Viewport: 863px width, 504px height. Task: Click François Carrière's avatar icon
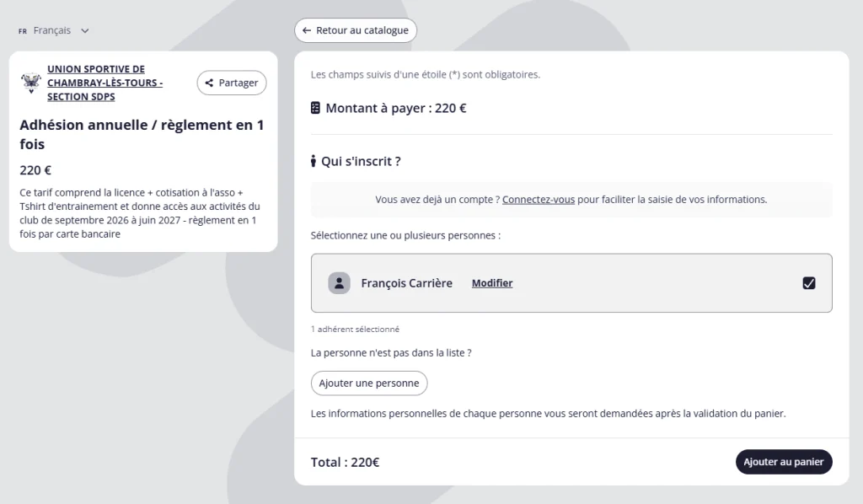pos(339,283)
